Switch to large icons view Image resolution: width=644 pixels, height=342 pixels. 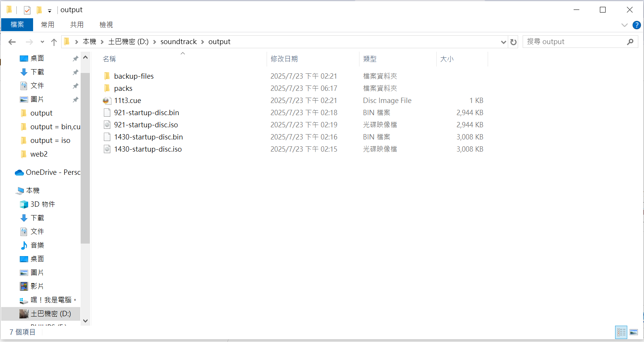click(634, 332)
